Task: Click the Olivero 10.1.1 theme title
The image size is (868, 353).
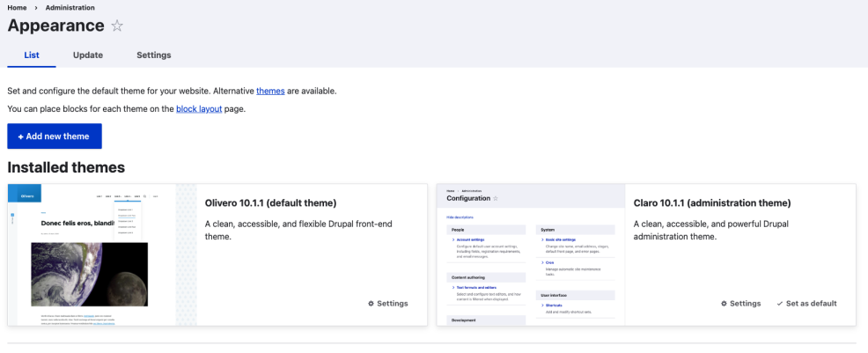Action: [270, 203]
